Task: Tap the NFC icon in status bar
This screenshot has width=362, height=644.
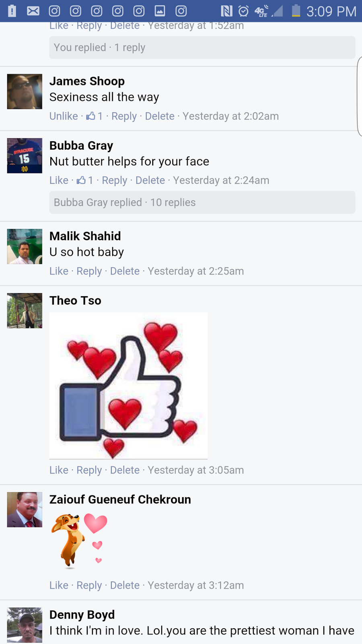Action: [x=226, y=11]
